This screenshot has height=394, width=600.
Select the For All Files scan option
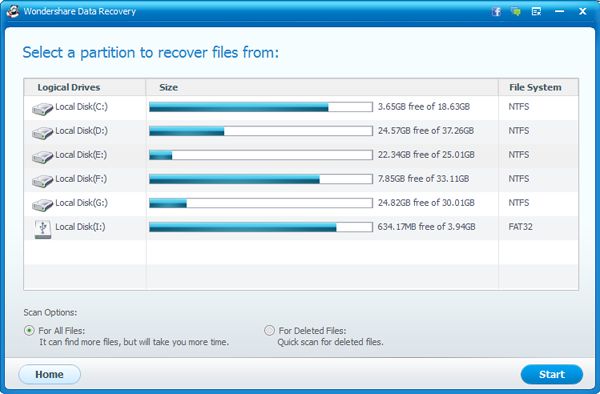29,331
